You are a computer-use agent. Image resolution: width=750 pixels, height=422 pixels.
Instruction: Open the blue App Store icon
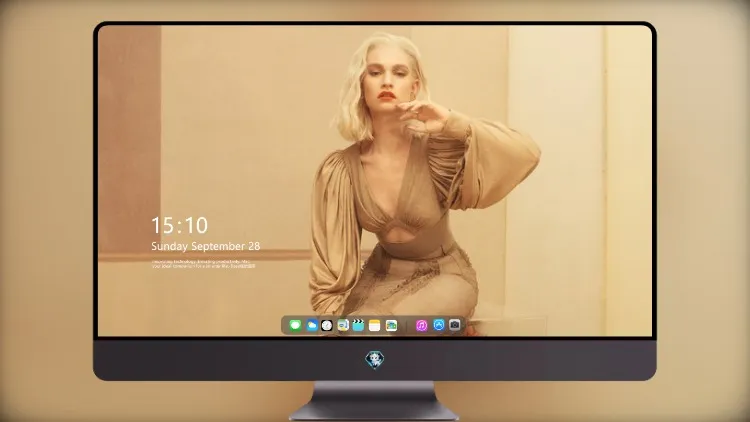pyautogui.click(x=439, y=325)
